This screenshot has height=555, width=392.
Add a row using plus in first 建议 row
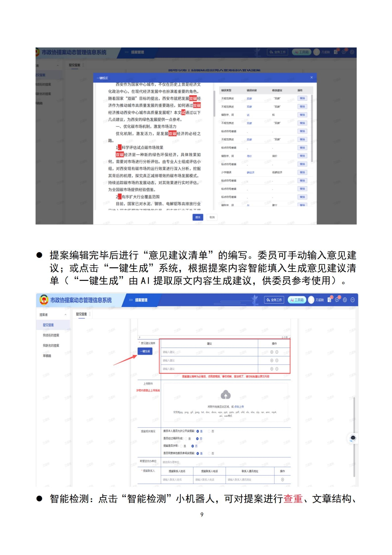272,352
